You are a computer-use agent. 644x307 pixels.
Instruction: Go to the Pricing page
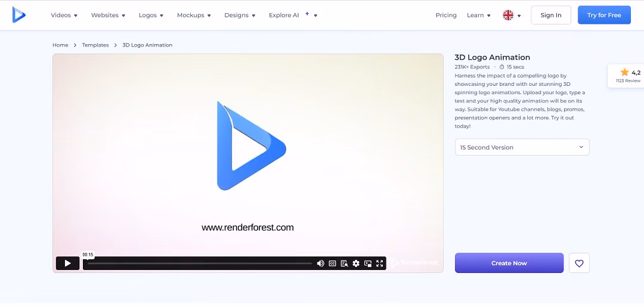446,15
